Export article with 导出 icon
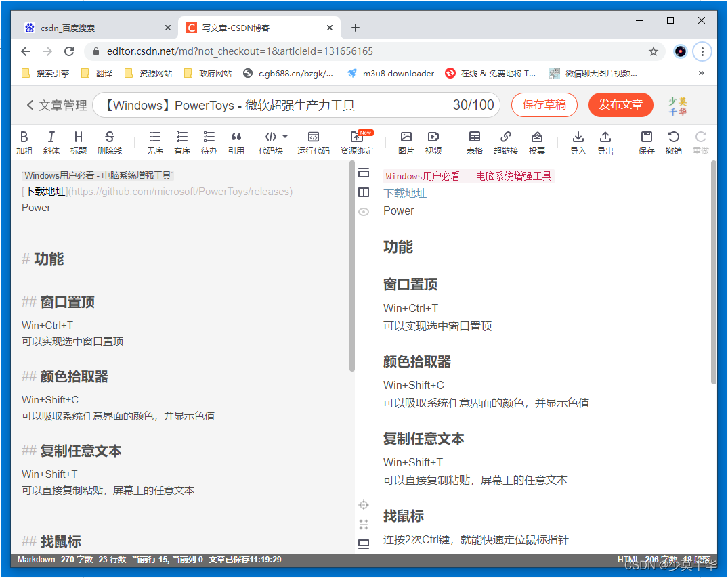The width and height of the screenshot is (728, 578). tap(605, 142)
